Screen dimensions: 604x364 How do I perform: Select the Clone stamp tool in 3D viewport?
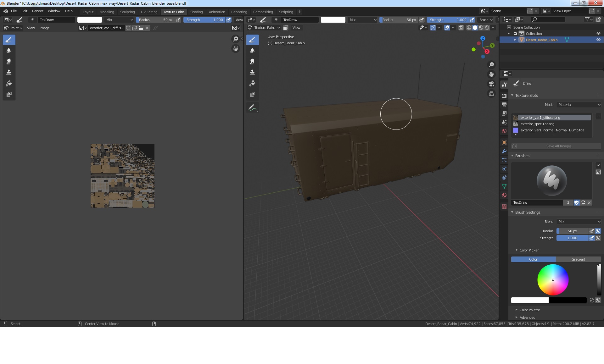252,72
